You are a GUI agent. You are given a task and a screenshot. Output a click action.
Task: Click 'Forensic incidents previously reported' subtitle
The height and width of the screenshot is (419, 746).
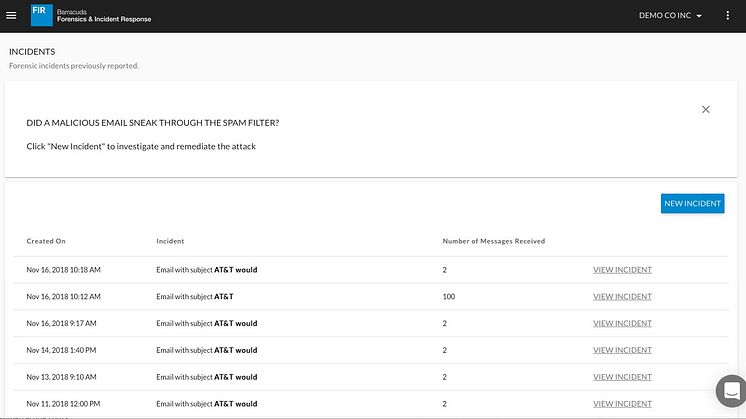point(74,66)
